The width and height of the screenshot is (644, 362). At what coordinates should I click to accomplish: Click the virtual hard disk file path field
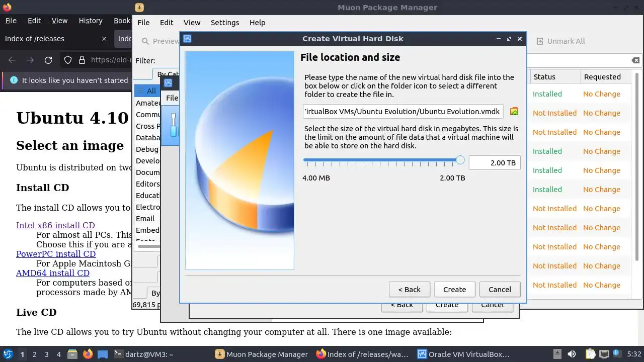coord(403,111)
